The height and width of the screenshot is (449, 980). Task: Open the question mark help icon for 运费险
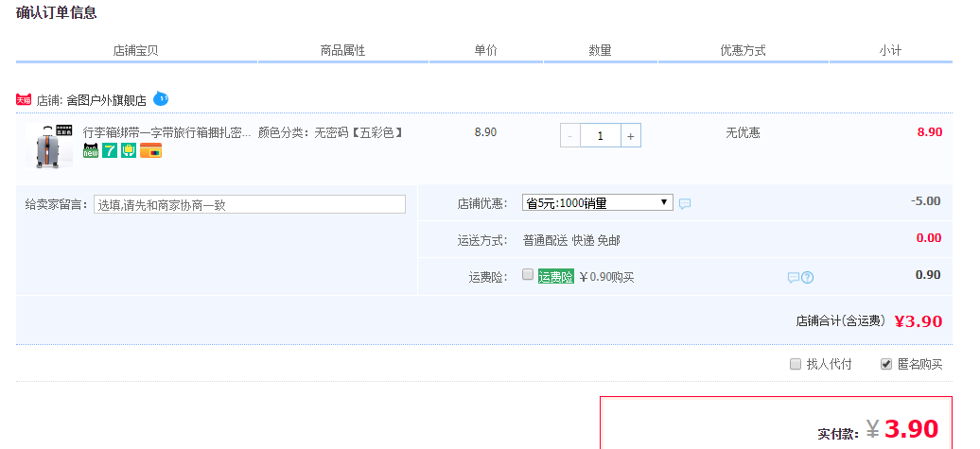(808, 278)
